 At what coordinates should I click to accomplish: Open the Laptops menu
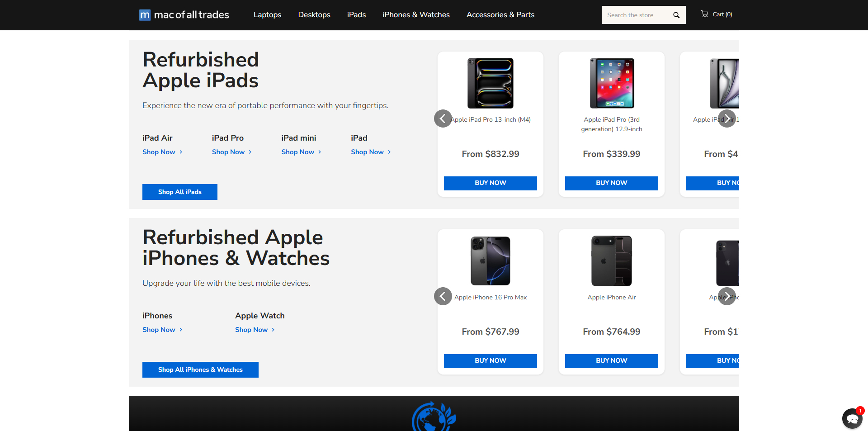coord(267,14)
